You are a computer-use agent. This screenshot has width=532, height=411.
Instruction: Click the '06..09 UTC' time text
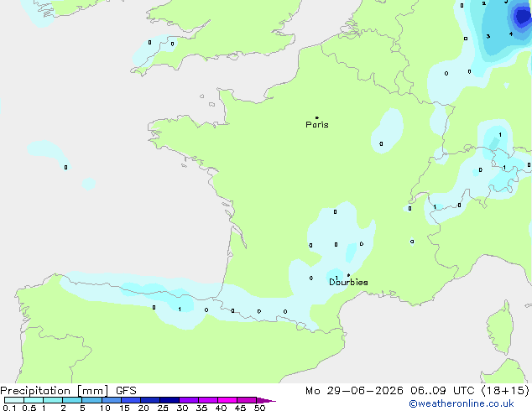point(441,391)
